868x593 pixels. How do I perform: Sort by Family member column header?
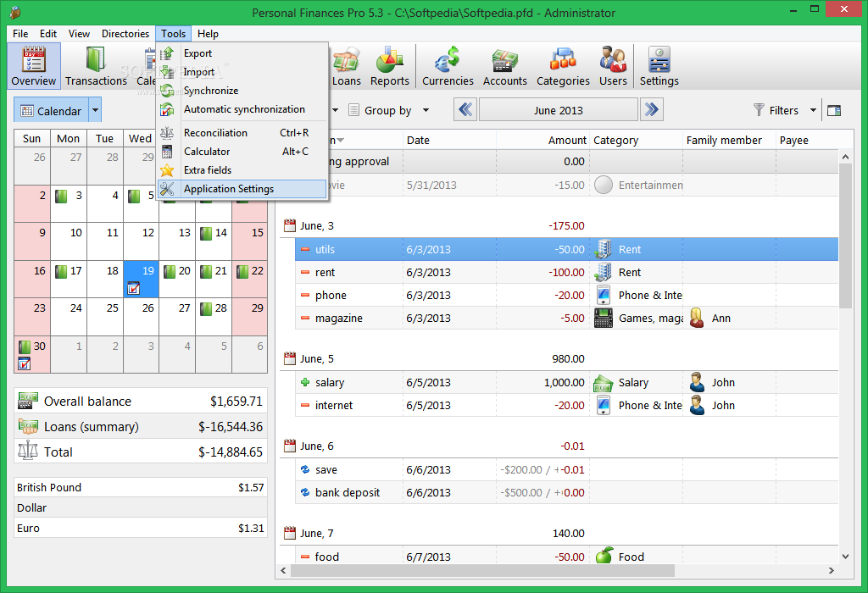[729, 140]
